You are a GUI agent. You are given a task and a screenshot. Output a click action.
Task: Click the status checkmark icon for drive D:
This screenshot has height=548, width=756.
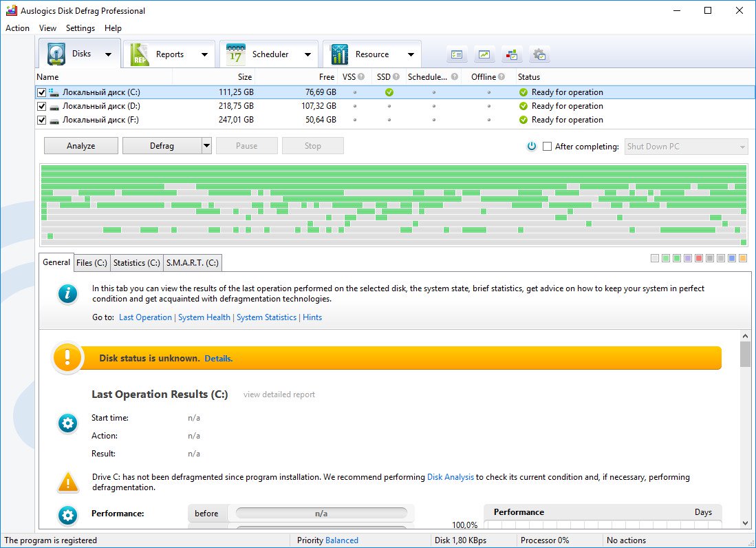(x=523, y=106)
